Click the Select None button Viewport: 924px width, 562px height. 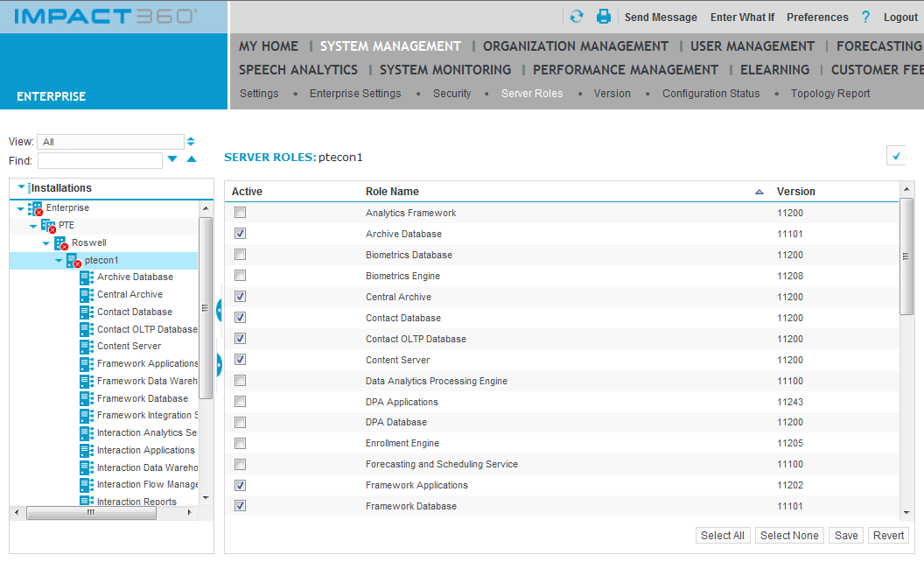(788, 535)
